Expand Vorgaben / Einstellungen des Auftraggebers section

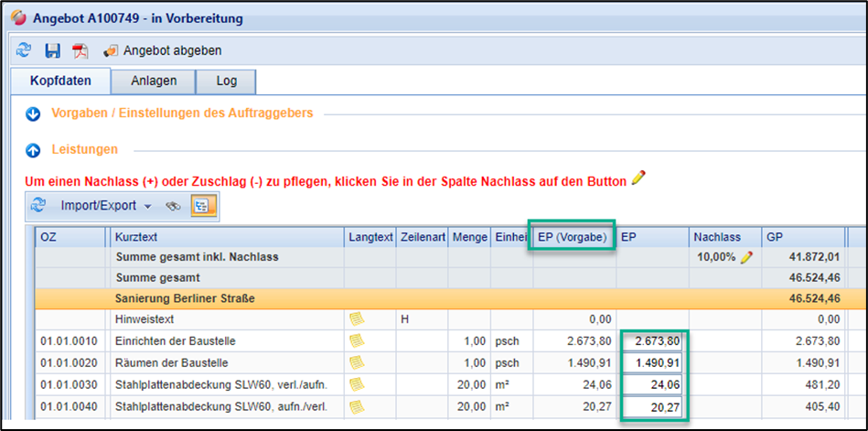pyautogui.click(x=33, y=114)
